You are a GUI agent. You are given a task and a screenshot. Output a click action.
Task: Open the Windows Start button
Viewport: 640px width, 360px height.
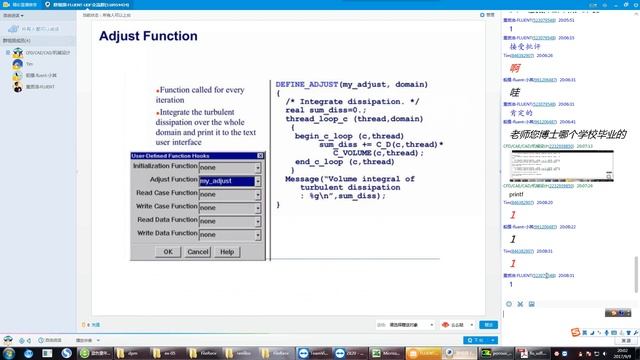9,353
